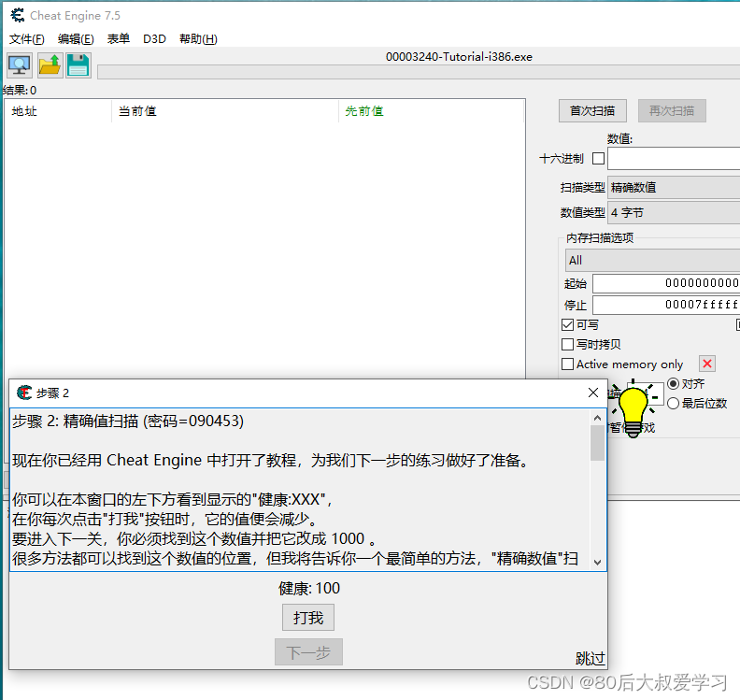Click the 跳过 skip link
Screen dimensions: 740x700
coord(590,658)
